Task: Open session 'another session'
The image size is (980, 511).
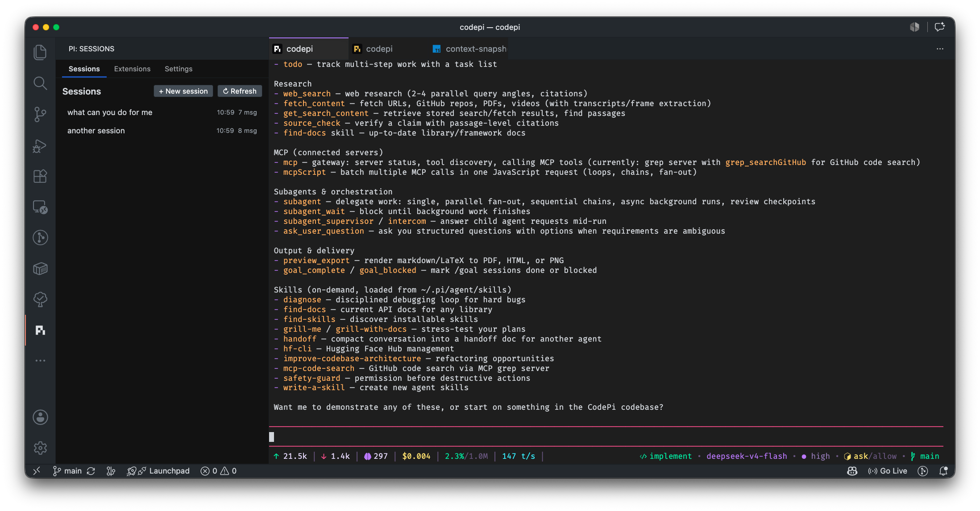Action: click(162, 131)
